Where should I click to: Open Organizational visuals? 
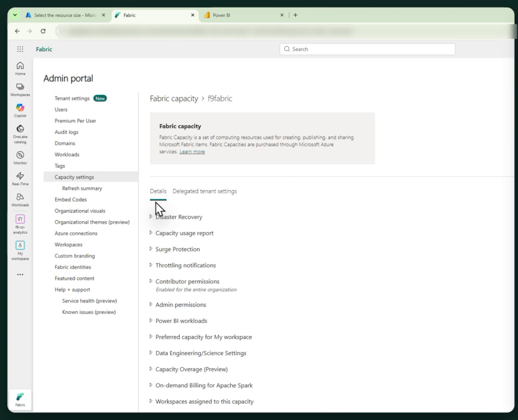click(80, 211)
